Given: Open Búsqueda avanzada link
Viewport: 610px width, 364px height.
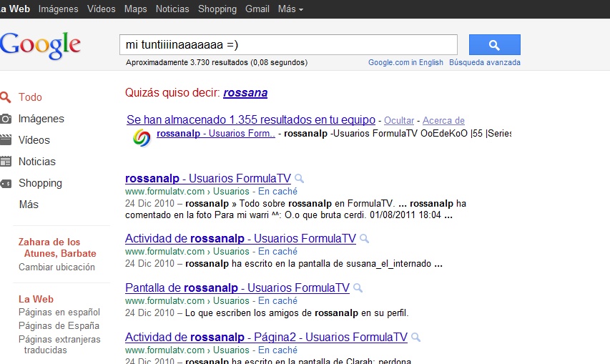Looking at the screenshot, I should click(485, 62).
